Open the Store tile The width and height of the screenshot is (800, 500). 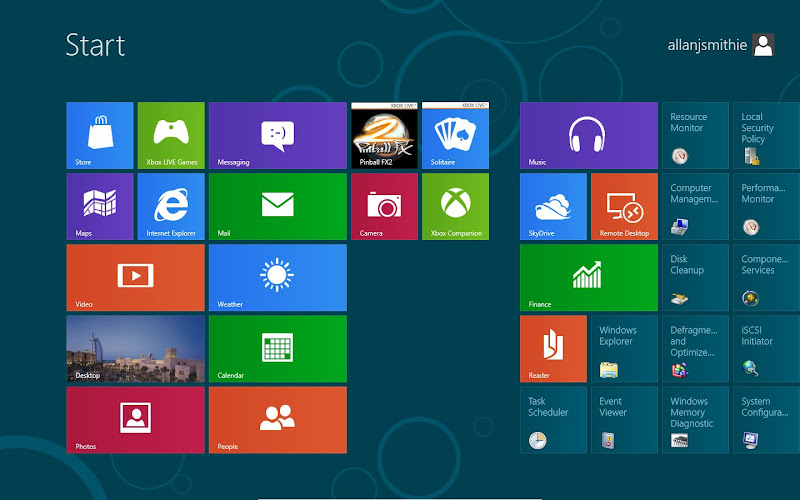pyautogui.click(x=100, y=135)
